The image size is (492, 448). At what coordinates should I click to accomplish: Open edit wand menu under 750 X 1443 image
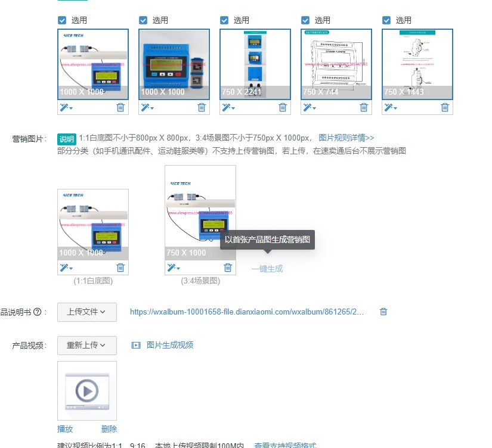391,108
